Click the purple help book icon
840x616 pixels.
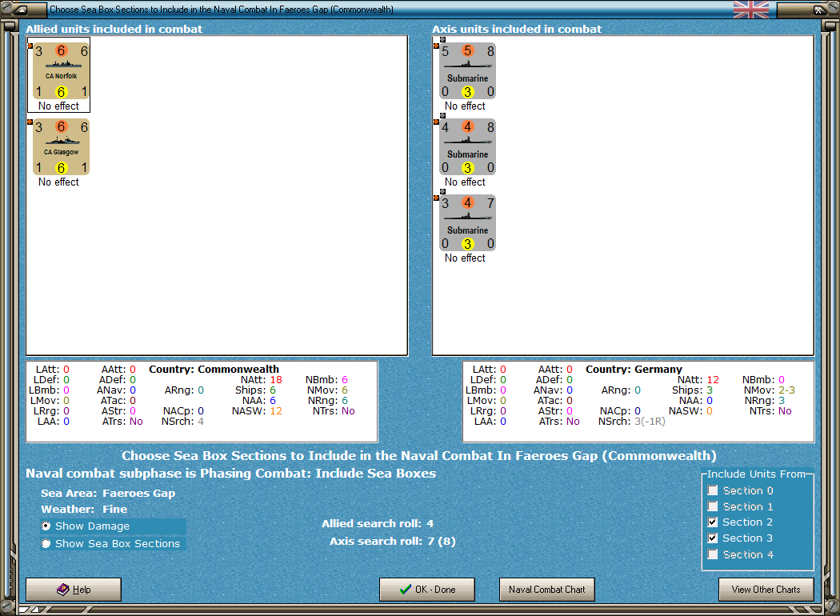pos(63,590)
